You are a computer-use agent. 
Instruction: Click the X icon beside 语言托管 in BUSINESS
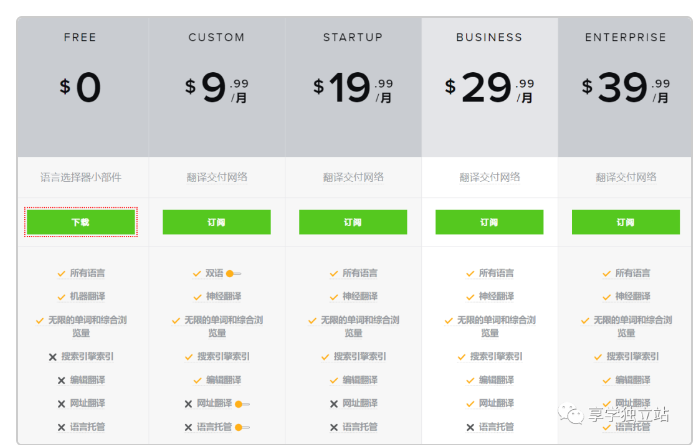click(x=470, y=427)
